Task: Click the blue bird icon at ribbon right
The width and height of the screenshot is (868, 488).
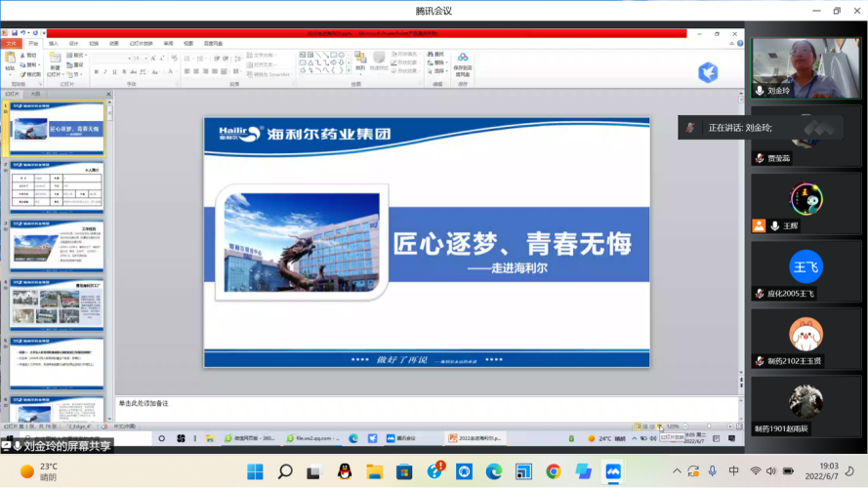Action: pyautogui.click(x=708, y=71)
